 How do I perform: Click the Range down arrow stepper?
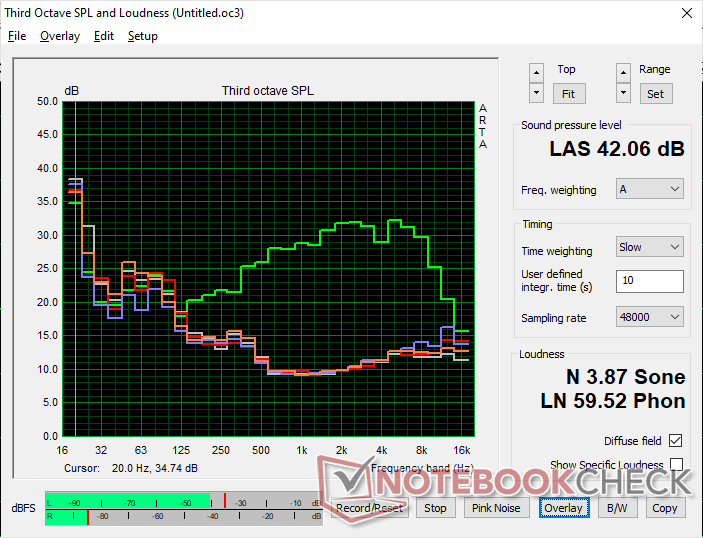(x=623, y=93)
